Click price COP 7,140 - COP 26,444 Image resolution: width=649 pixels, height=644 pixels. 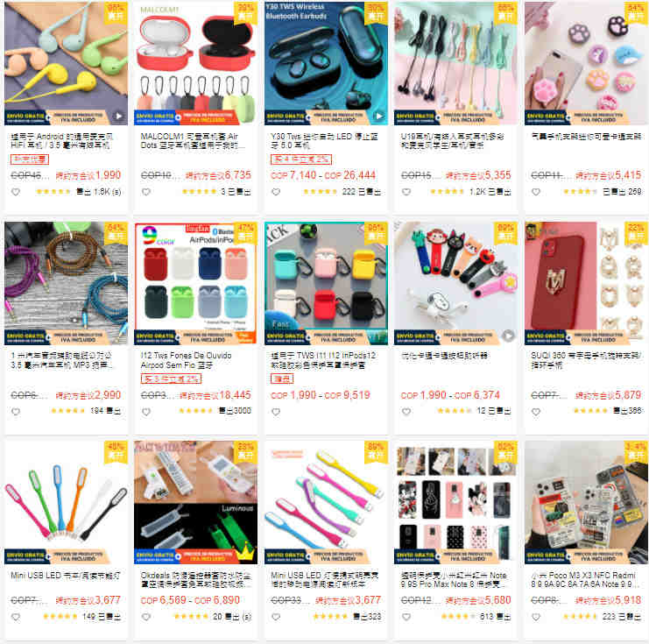(x=323, y=175)
